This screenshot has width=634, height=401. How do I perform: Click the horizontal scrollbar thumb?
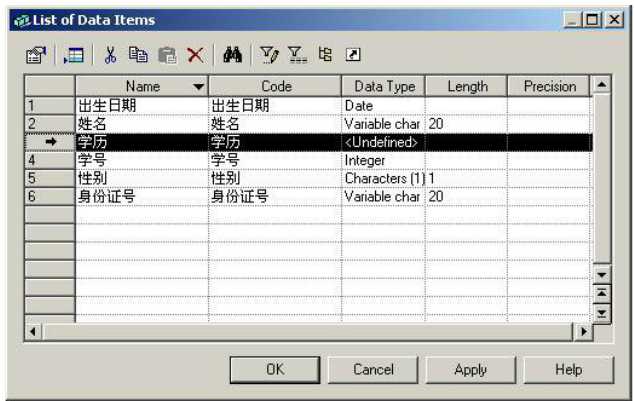pos(307,331)
